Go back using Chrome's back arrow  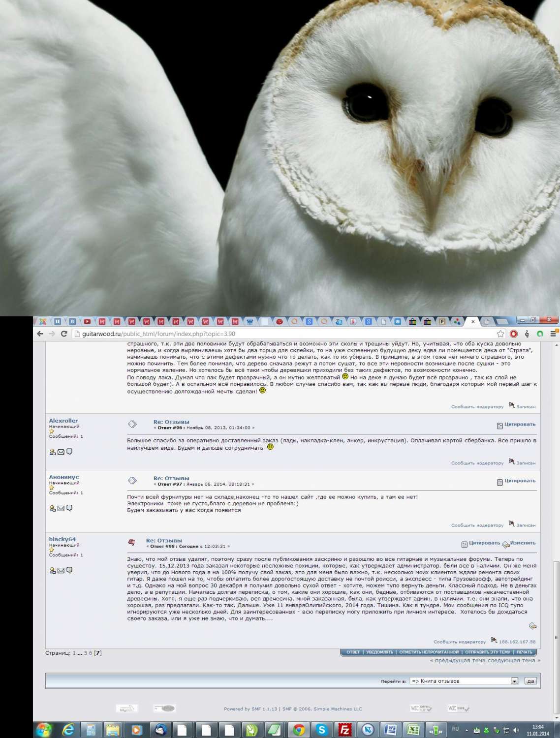pyautogui.click(x=40, y=334)
